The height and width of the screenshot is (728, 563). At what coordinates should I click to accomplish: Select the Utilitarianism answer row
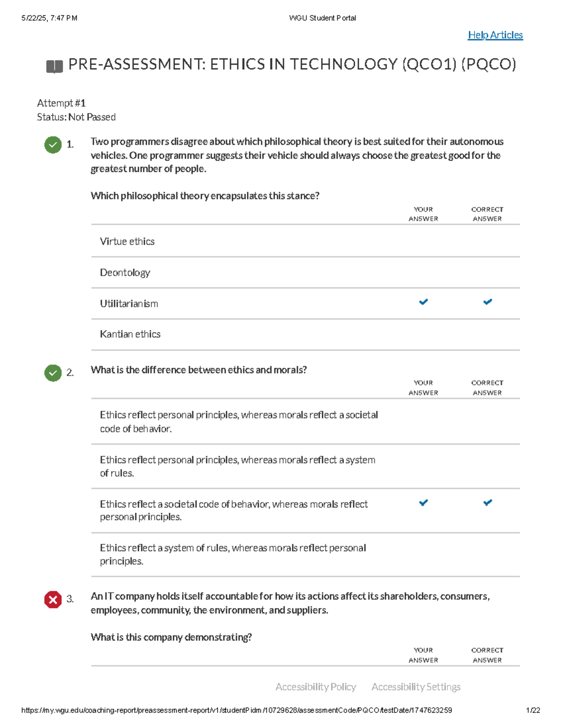[129, 304]
